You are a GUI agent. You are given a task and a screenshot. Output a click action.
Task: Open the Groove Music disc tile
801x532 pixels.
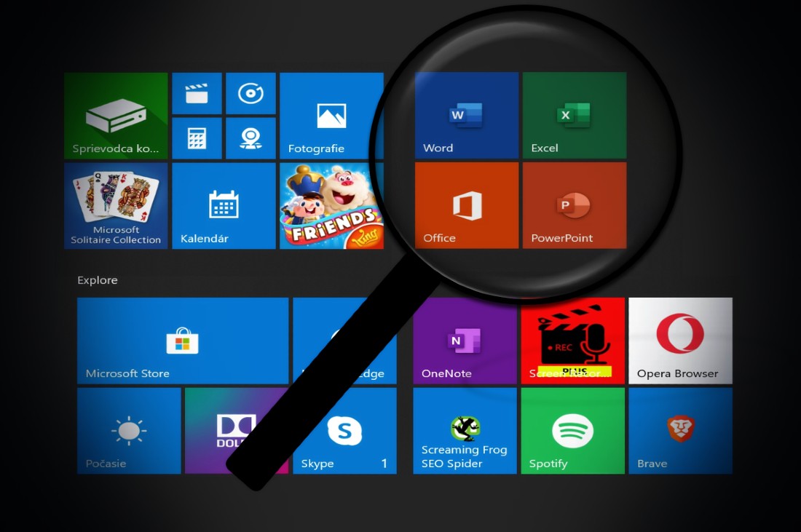(x=250, y=93)
